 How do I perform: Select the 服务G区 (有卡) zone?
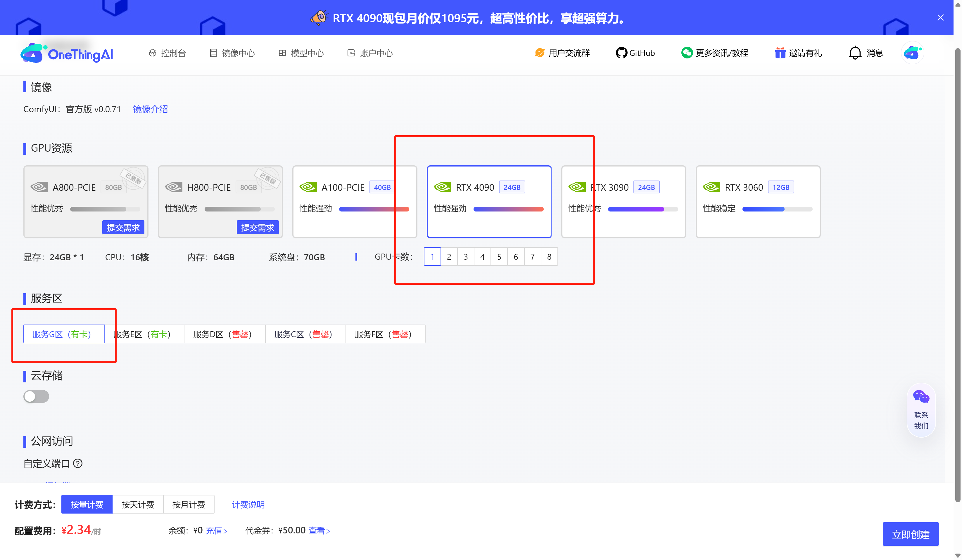tap(64, 334)
